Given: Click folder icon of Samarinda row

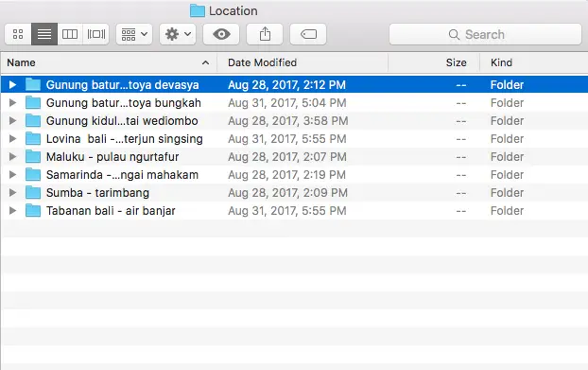Looking at the screenshot, I should click(33, 175).
